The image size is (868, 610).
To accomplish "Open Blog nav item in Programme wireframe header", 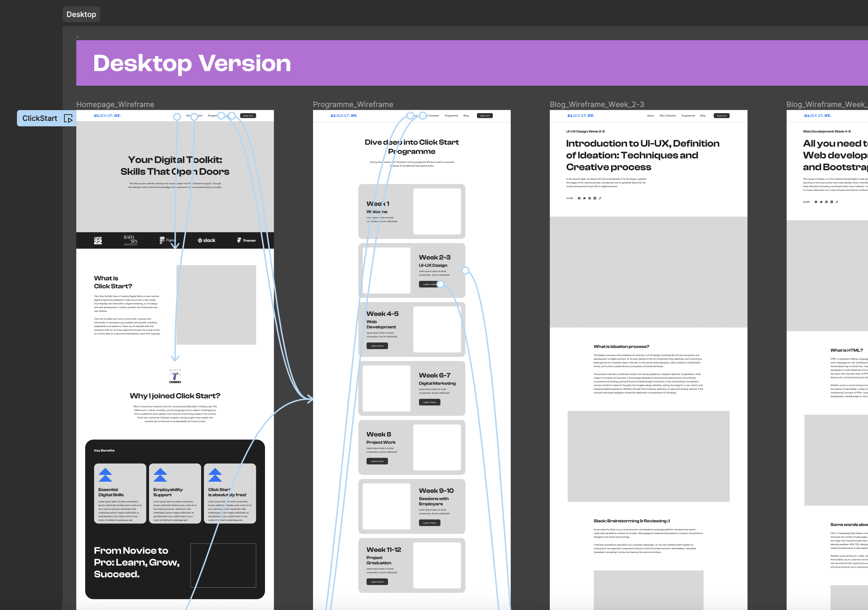I will (x=466, y=116).
